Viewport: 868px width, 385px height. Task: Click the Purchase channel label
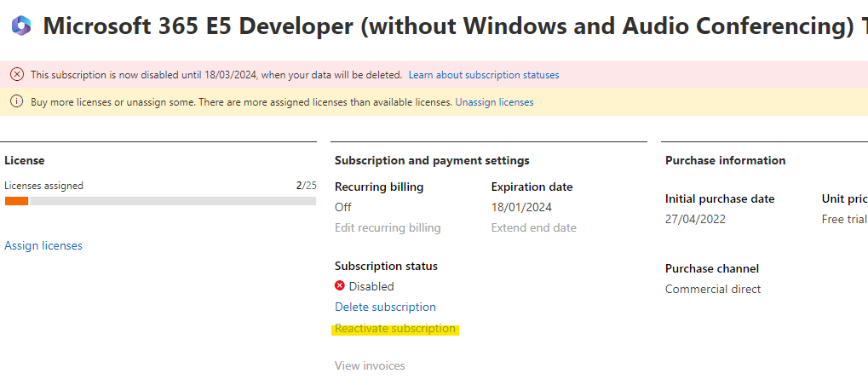(x=712, y=269)
